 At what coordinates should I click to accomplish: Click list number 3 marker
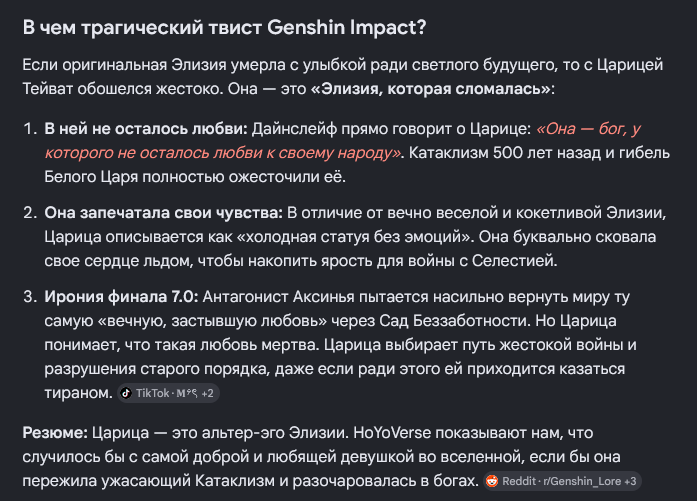pyautogui.click(x=30, y=297)
